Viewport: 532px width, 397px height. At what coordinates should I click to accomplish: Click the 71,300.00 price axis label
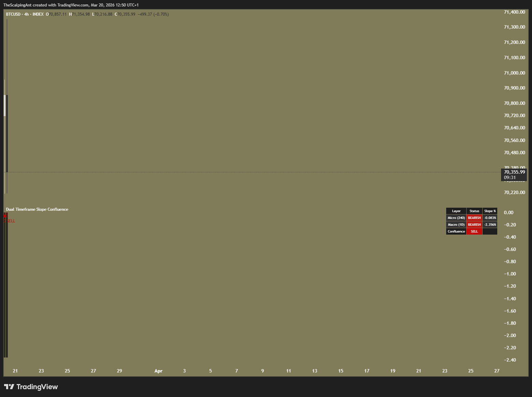[514, 27]
